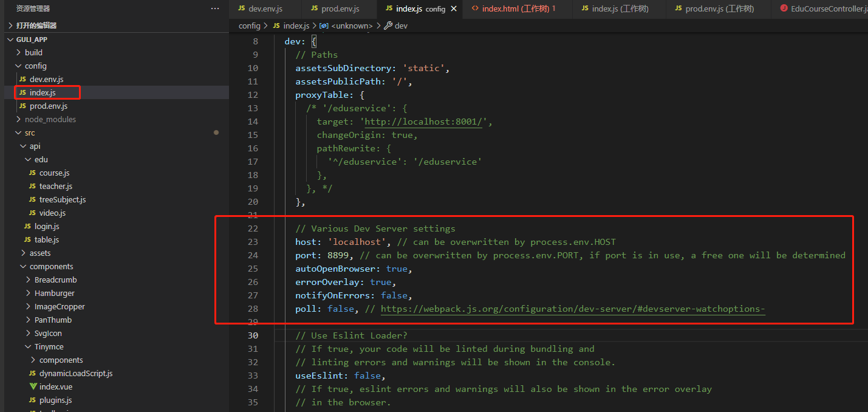Switch to prod.env.js (工作树) tab

[719, 9]
